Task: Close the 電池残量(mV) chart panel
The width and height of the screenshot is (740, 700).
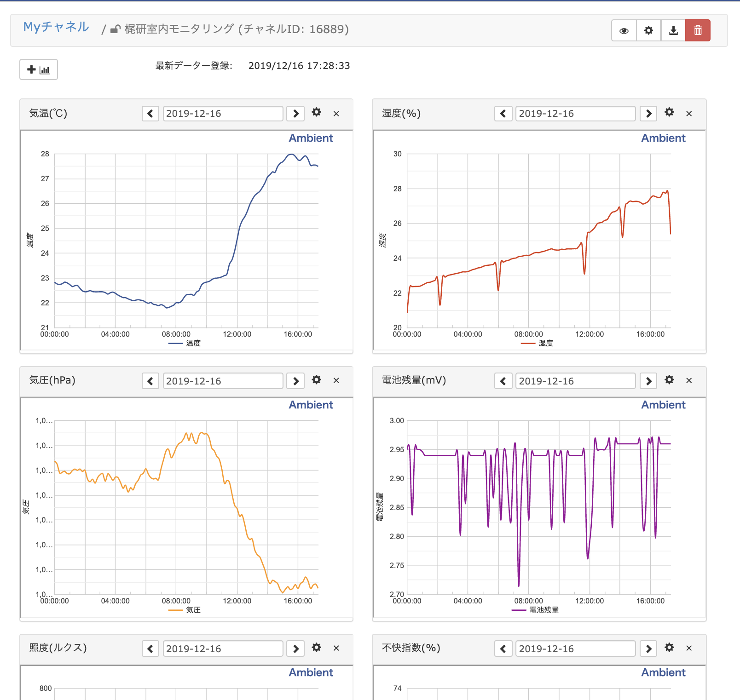Action: [689, 380]
